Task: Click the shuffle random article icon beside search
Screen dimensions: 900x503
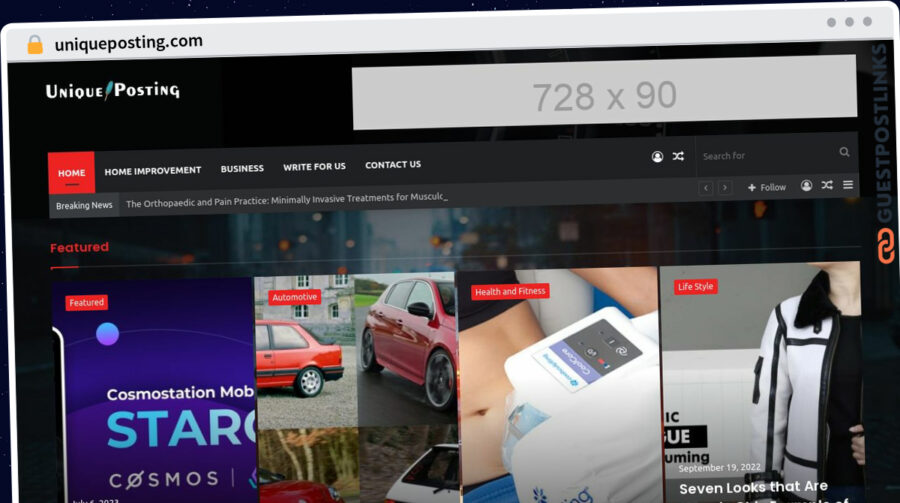Action: (x=678, y=156)
